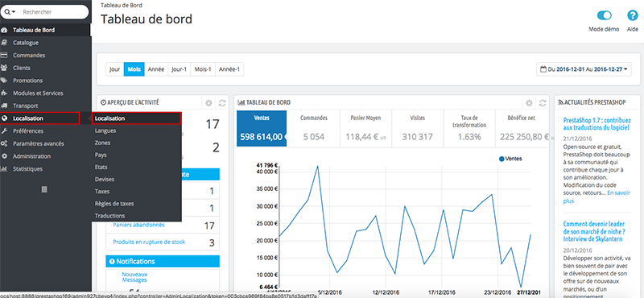Open settings gear in Aperçu de l'activité panel

208,103
